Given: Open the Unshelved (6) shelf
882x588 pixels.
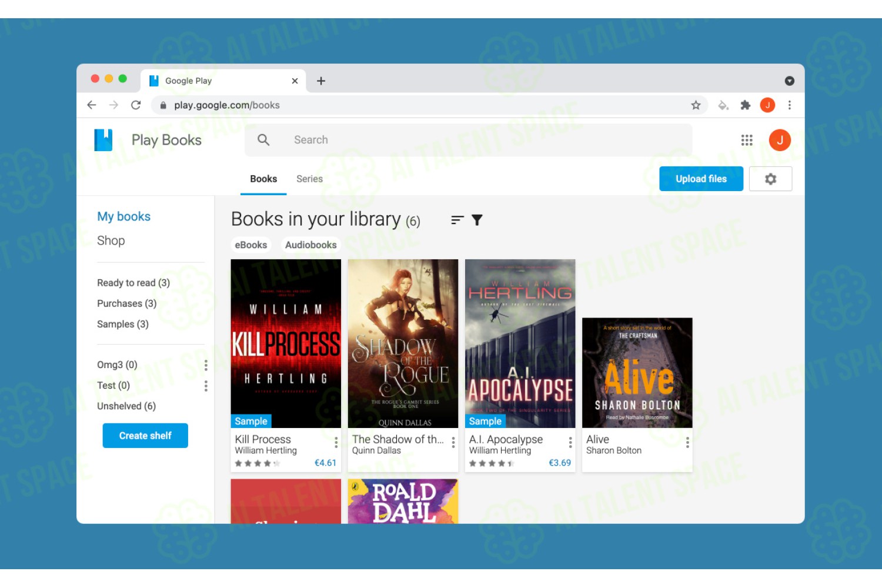Looking at the screenshot, I should (126, 406).
